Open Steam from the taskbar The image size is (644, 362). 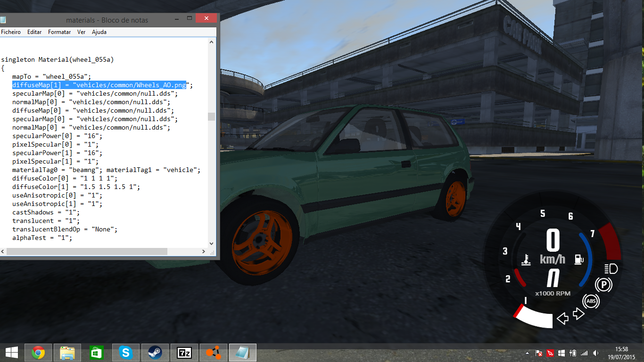(155, 353)
